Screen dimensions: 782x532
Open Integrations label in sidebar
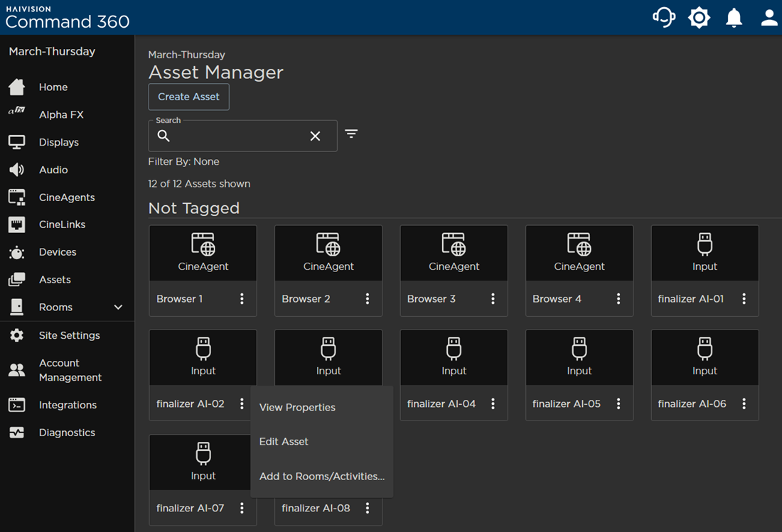pyautogui.click(x=68, y=405)
